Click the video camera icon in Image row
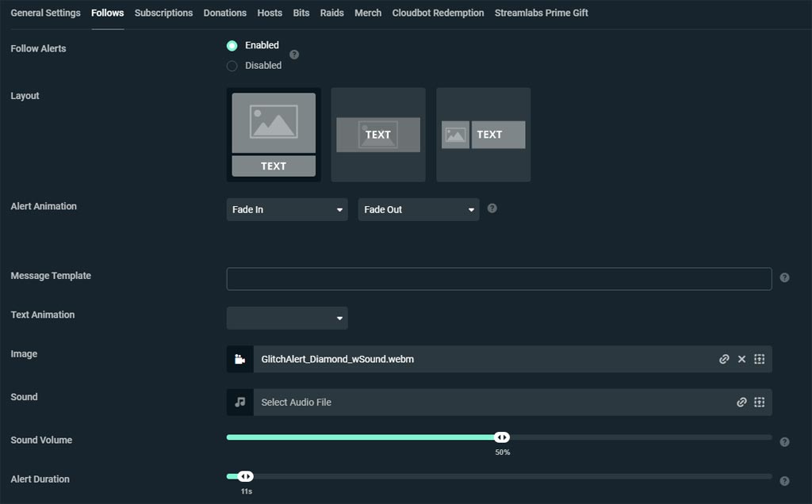 click(x=239, y=359)
